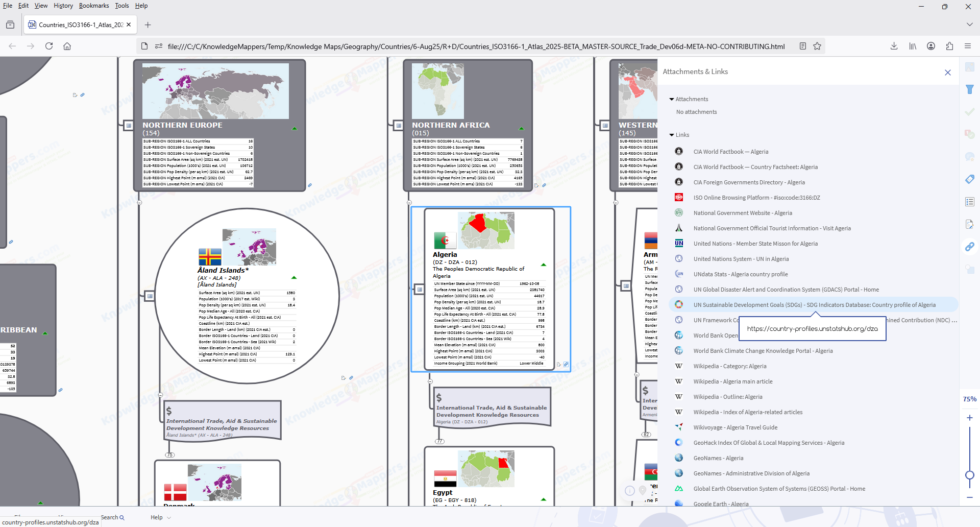Viewport: 980px width, 527px height.
Task: Click the info circle icon on map
Action: (x=630, y=490)
